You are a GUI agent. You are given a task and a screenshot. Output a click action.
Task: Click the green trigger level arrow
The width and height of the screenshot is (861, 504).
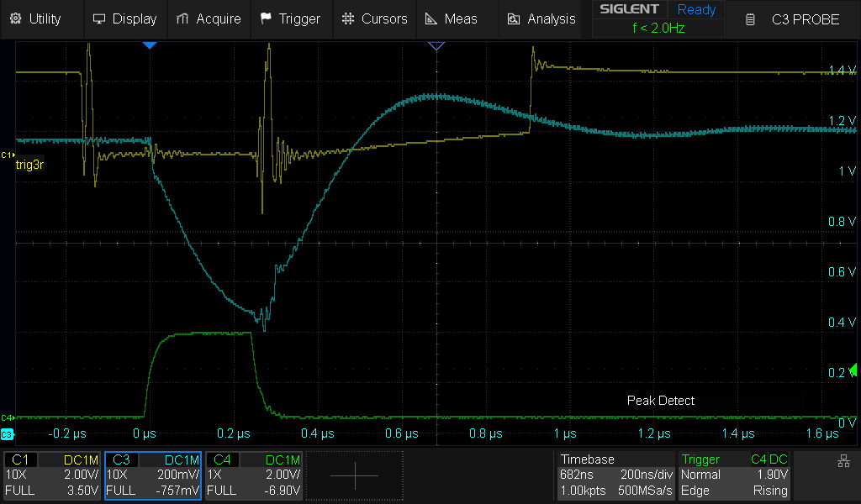click(853, 370)
